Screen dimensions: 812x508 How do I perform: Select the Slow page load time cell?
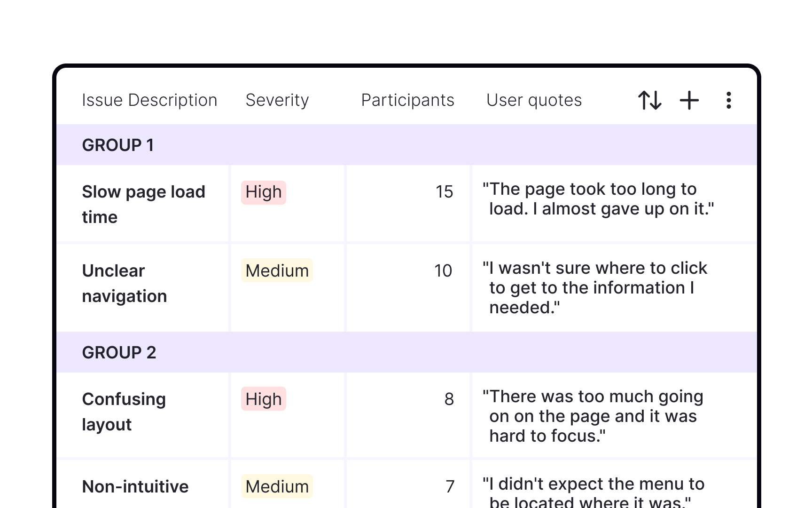coord(143,204)
